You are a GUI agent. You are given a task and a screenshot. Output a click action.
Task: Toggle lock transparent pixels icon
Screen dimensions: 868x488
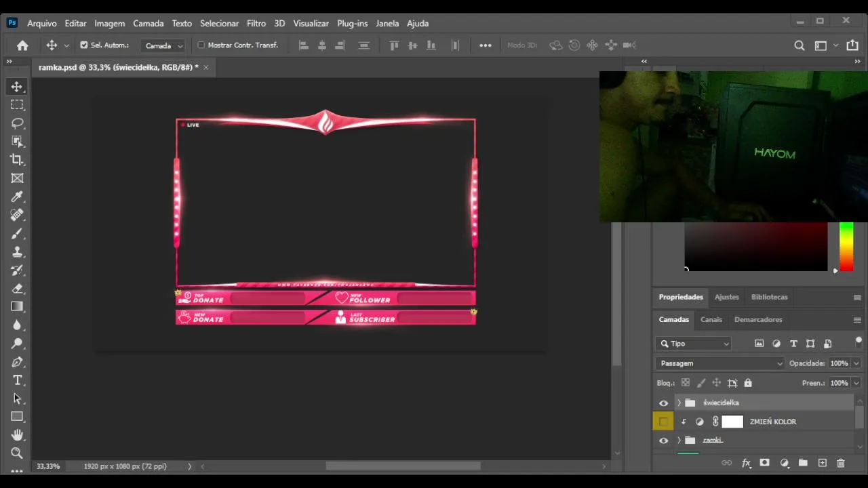click(x=686, y=383)
